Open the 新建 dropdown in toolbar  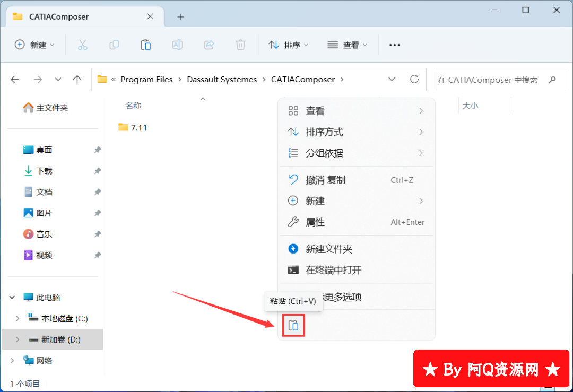(34, 45)
